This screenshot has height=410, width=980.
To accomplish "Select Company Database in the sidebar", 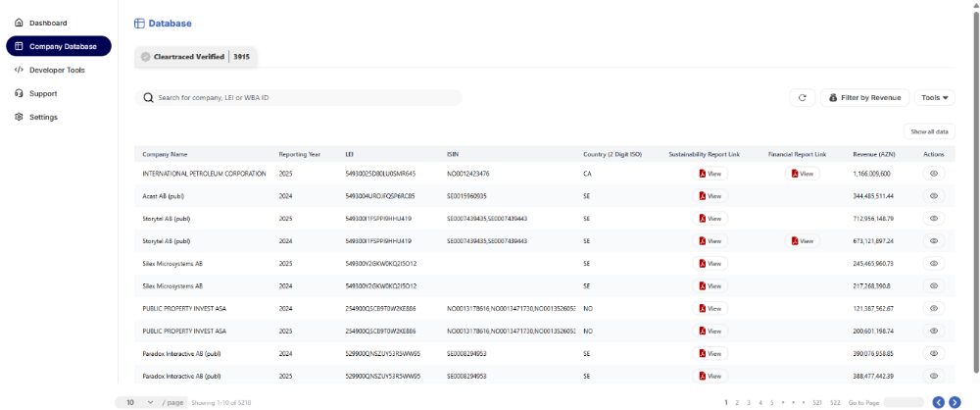I will click(x=59, y=46).
